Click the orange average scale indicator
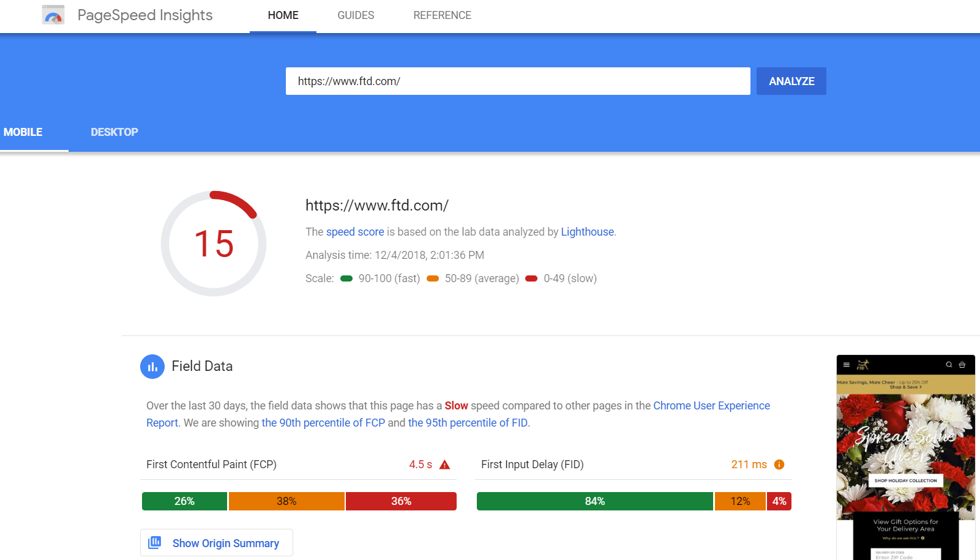 433,278
